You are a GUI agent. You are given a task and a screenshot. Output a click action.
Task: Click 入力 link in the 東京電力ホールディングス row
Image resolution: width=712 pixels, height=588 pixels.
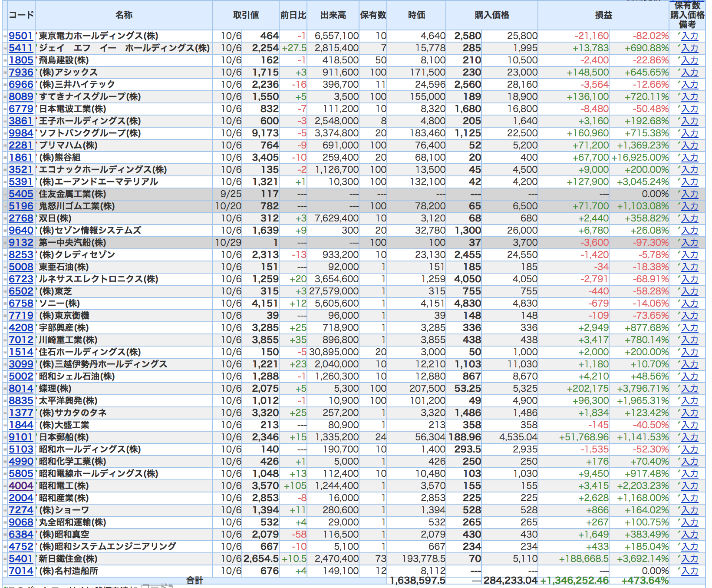(x=689, y=36)
